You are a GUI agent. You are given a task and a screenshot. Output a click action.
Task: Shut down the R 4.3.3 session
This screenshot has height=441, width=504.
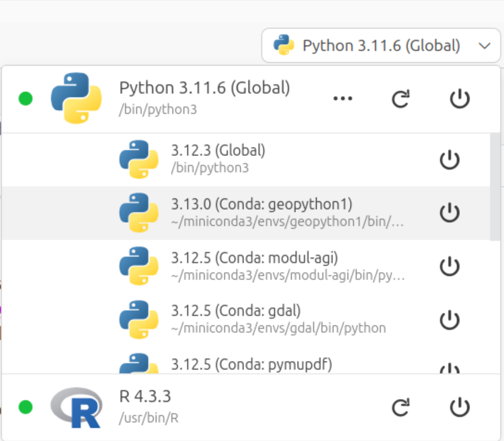[x=460, y=408]
